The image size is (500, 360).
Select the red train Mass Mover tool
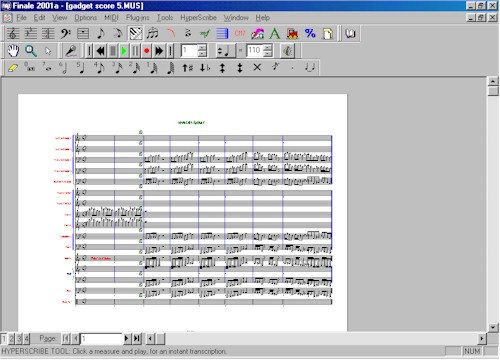[x=292, y=33]
